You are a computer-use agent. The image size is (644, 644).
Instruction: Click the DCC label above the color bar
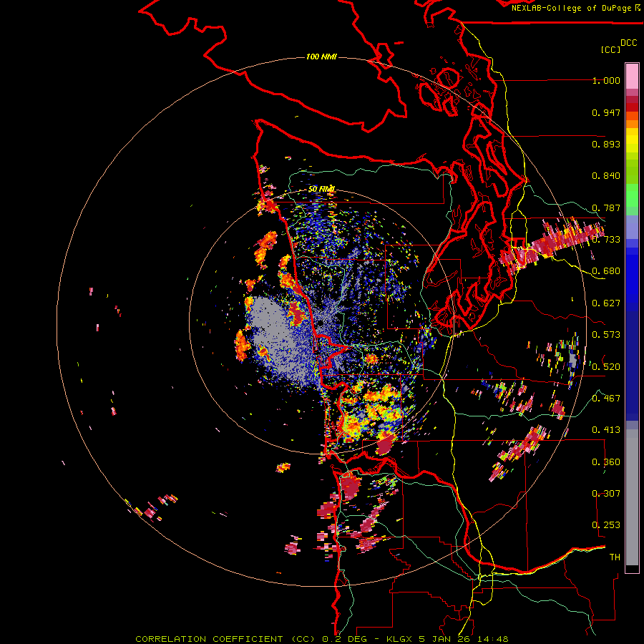(x=629, y=43)
